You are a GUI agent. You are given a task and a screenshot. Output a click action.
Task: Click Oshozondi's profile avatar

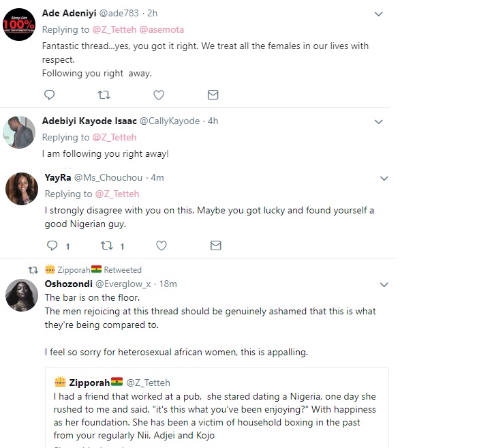[x=21, y=295]
